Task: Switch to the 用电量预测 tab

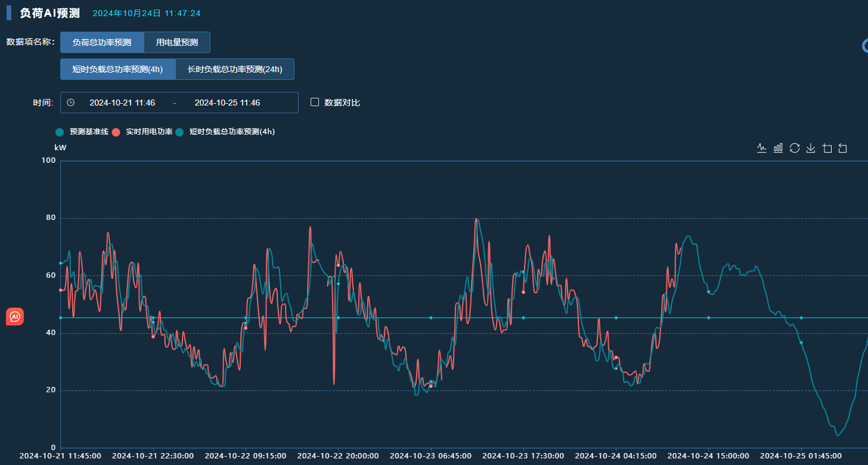Action: (x=177, y=42)
